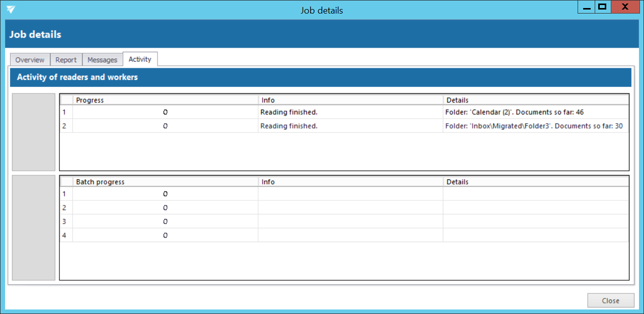The image size is (644, 314).
Task: Minimize the Job details window
Action: click(586, 7)
